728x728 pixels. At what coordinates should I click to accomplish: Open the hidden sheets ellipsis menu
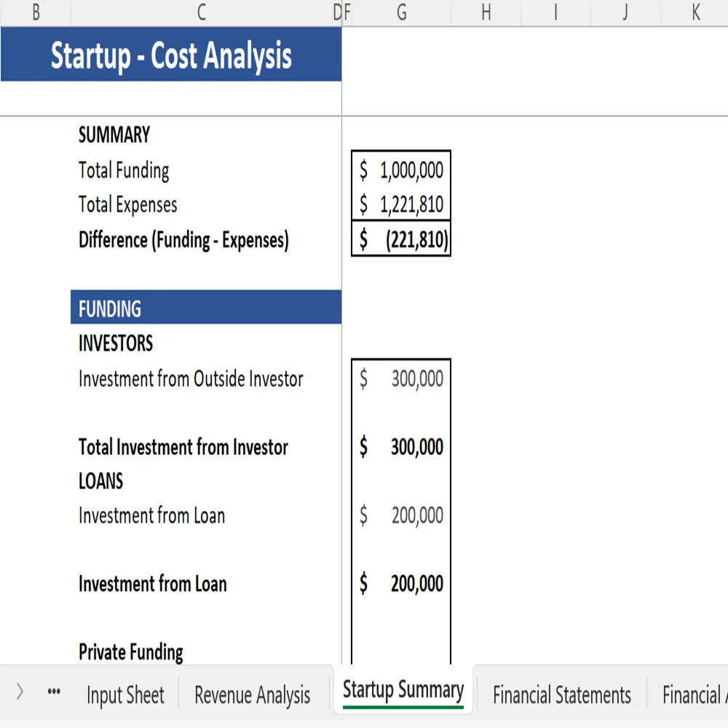(54, 692)
